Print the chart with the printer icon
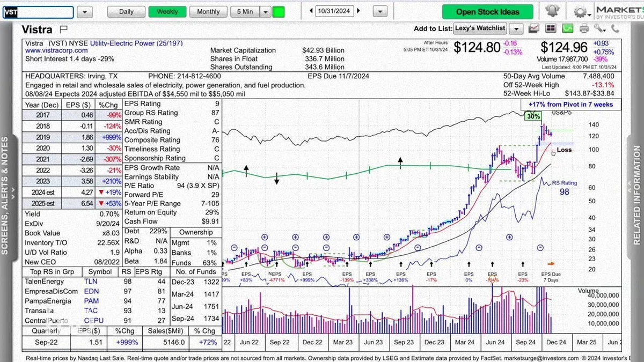Image resolution: width=644 pixels, height=362 pixels. (584, 28)
